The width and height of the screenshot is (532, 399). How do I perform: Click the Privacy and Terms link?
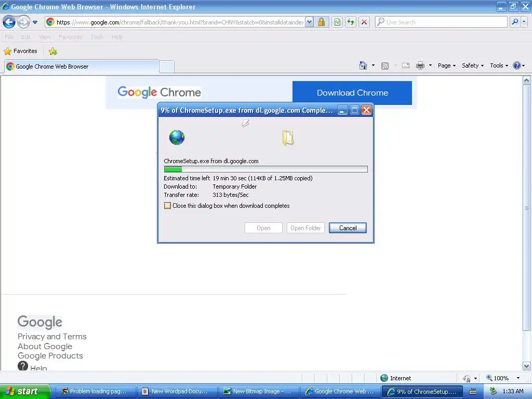pos(52,337)
